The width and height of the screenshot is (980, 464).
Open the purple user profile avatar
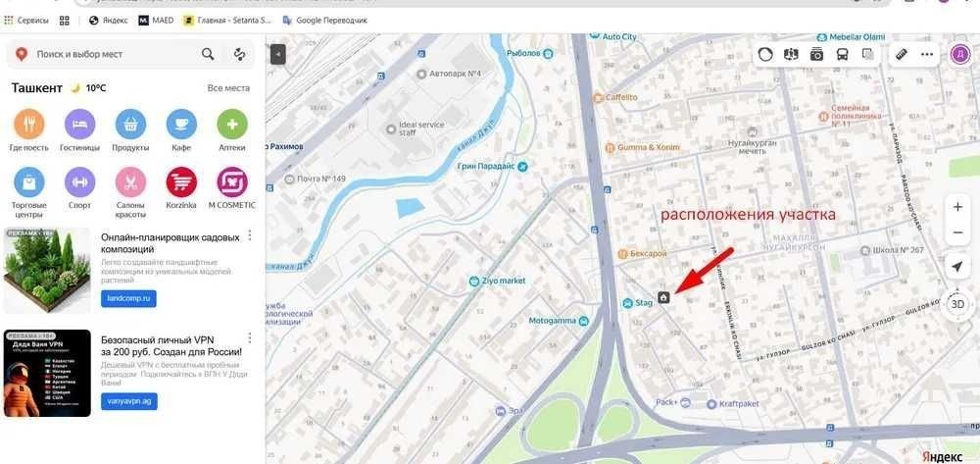pyautogui.click(x=960, y=54)
